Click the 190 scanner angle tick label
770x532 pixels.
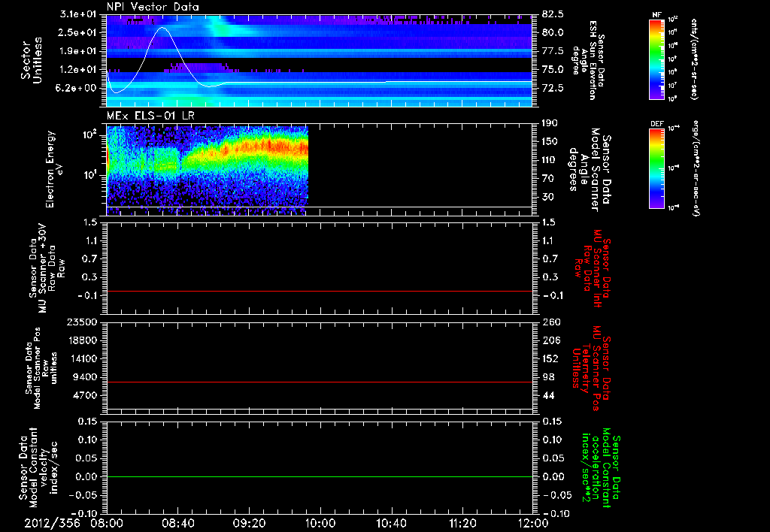550,123
